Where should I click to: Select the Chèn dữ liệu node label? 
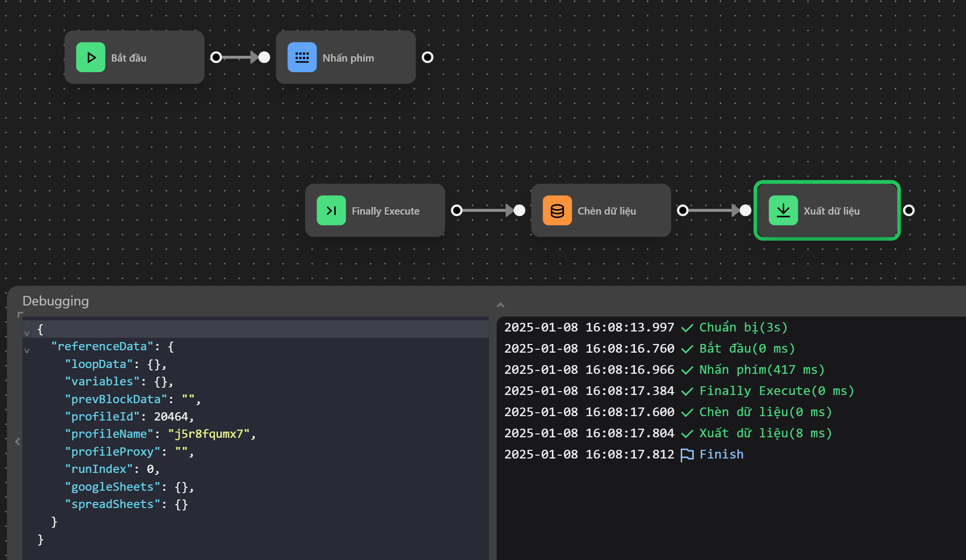(x=606, y=211)
